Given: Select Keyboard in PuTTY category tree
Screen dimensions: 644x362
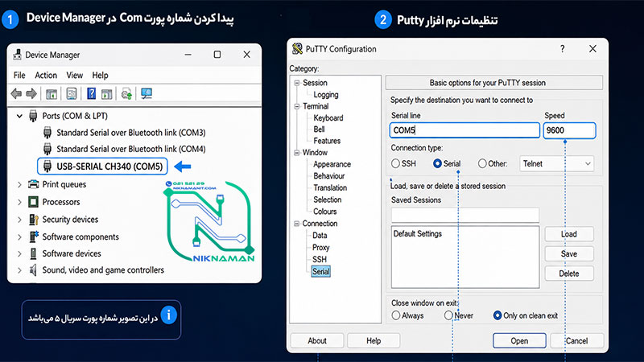Looking at the screenshot, I should pyautogui.click(x=328, y=118).
